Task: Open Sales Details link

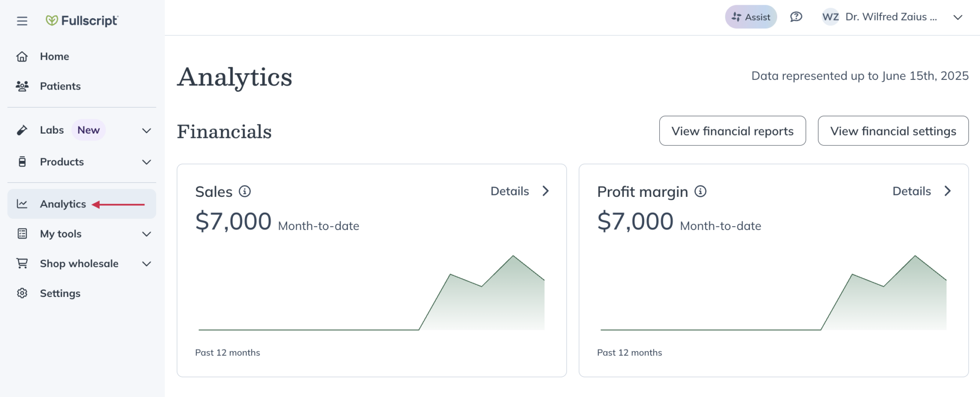Action: [520, 191]
